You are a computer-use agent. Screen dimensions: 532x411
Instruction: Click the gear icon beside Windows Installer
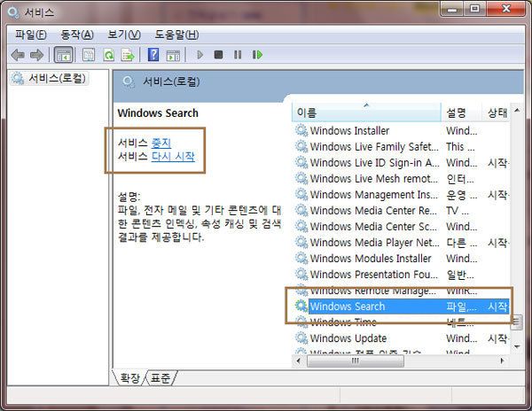click(301, 130)
